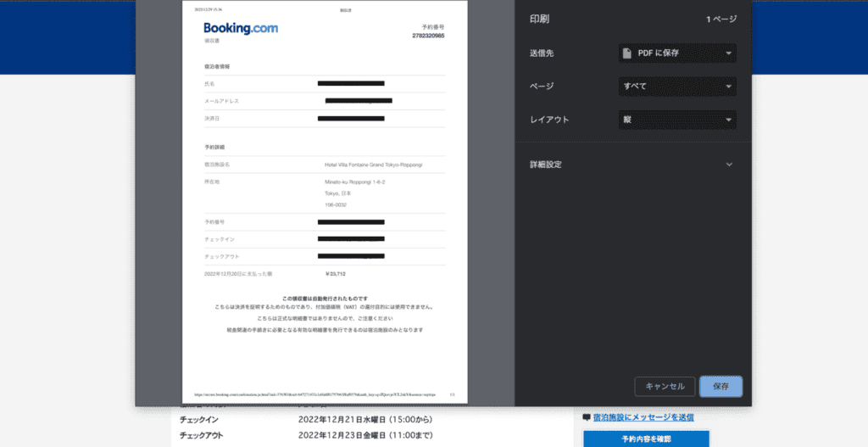This screenshot has height=447, width=868.
Task: Click the PDF file icon in destination field
Action: (627, 53)
